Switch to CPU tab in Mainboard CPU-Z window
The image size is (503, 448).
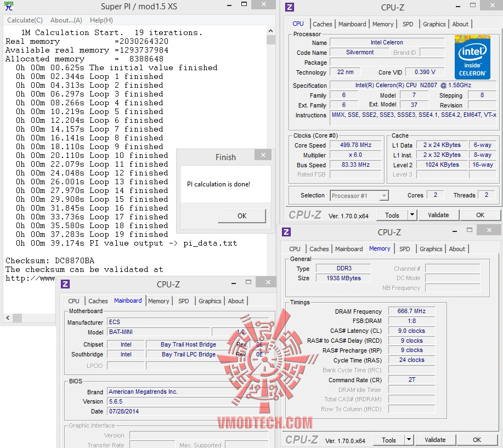pos(74,301)
